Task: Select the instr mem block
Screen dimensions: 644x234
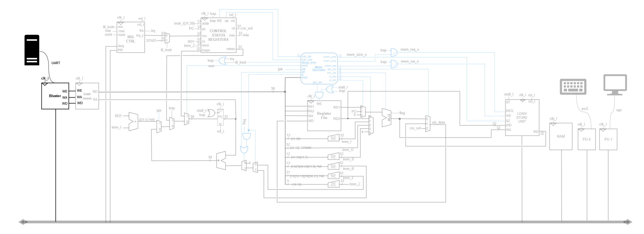Action: [x=87, y=96]
